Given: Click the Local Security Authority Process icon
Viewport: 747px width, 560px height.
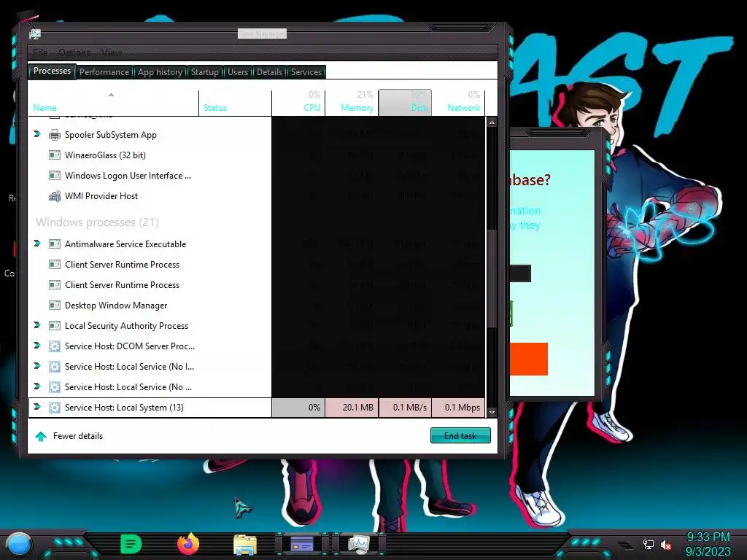Looking at the screenshot, I should (x=55, y=326).
